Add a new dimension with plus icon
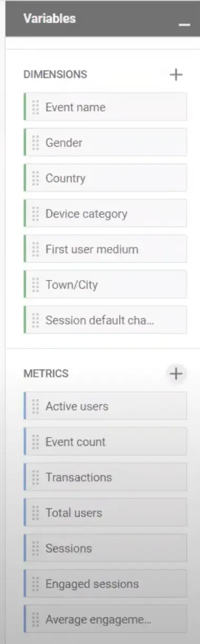This screenshot has height=644, width=200. 176,75
